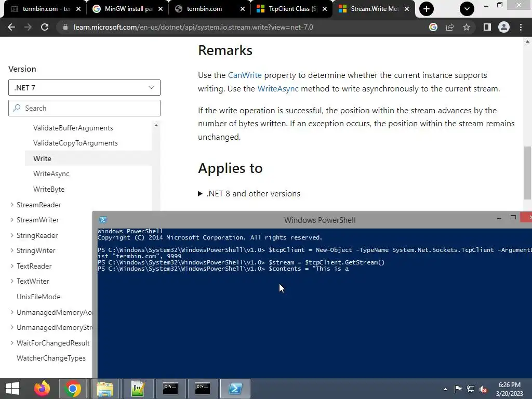Click the Google icon in address bar

(x=433, y=27)
